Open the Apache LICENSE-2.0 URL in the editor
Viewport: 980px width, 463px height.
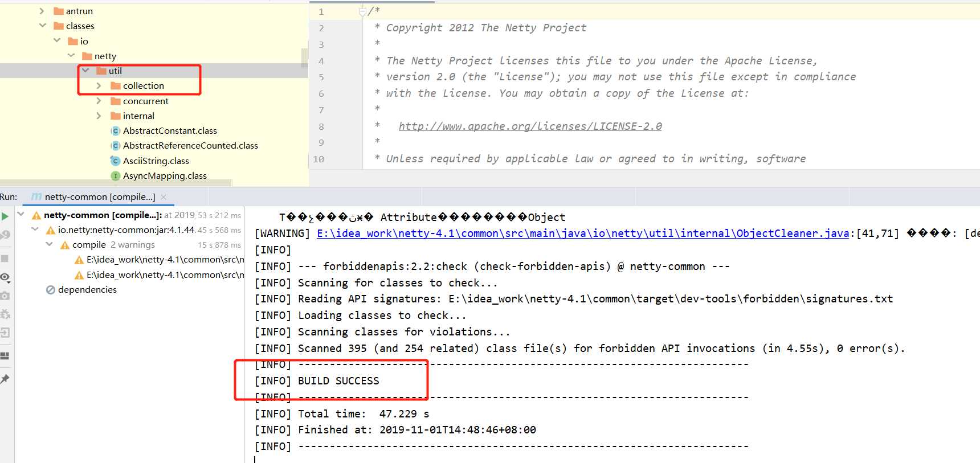tap(530, 126)
